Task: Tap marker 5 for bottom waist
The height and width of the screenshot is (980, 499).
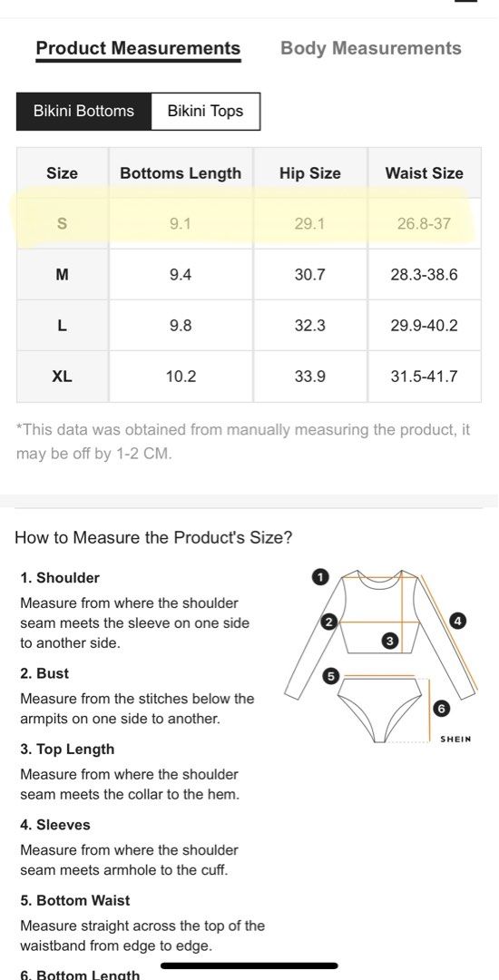Action: [x=331, y=676]
